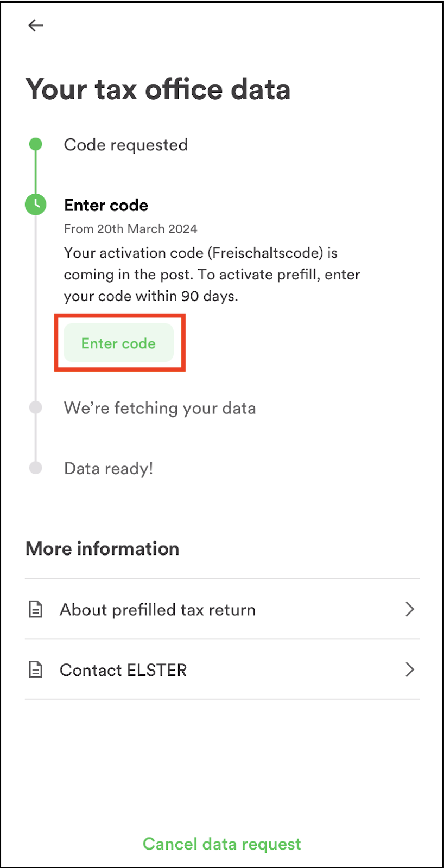Select the Code requested step label
The width and height of the screenshot is (444, 868).
coord(126,145)
